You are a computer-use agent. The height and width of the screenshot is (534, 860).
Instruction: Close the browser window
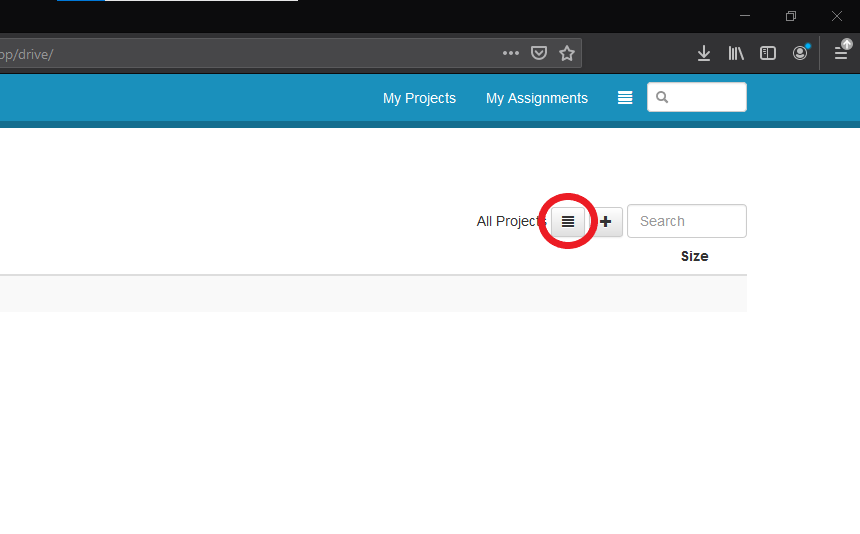pos(837,16)
